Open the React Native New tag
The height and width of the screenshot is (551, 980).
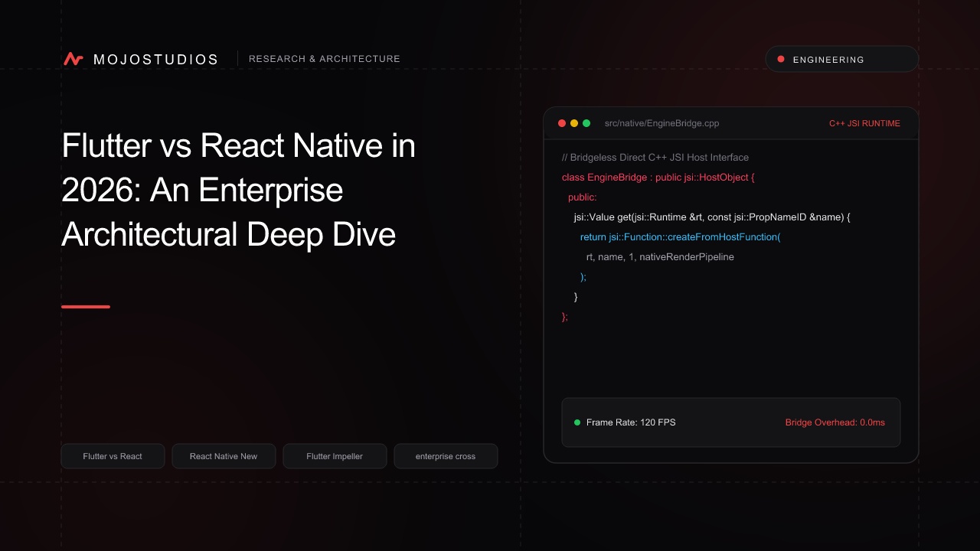pyautogui.click(x=224, y=456)
